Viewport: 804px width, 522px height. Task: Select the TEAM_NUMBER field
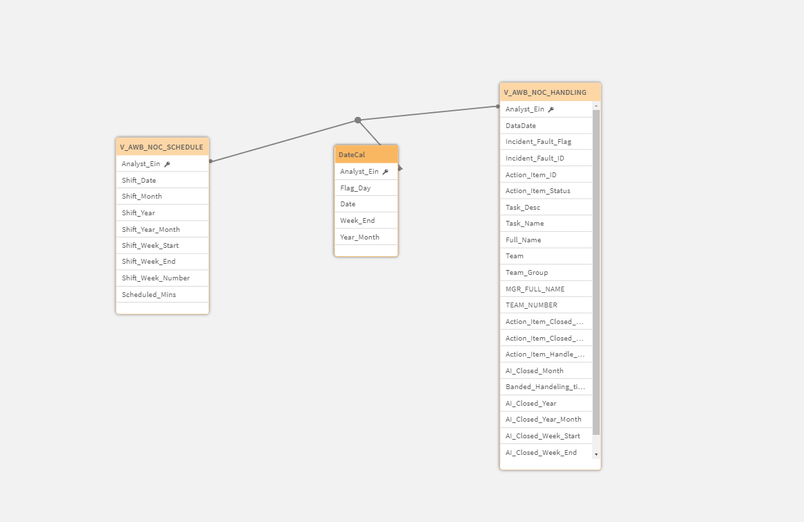pos(546,305)
